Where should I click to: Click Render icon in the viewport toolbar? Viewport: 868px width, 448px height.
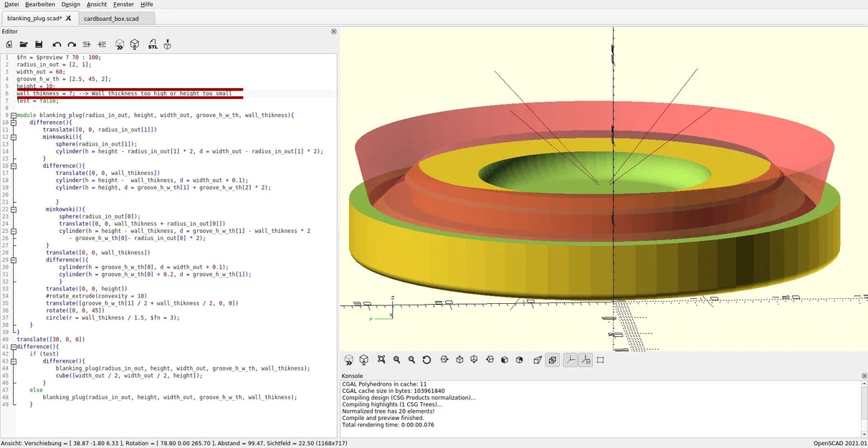(364, 360)
